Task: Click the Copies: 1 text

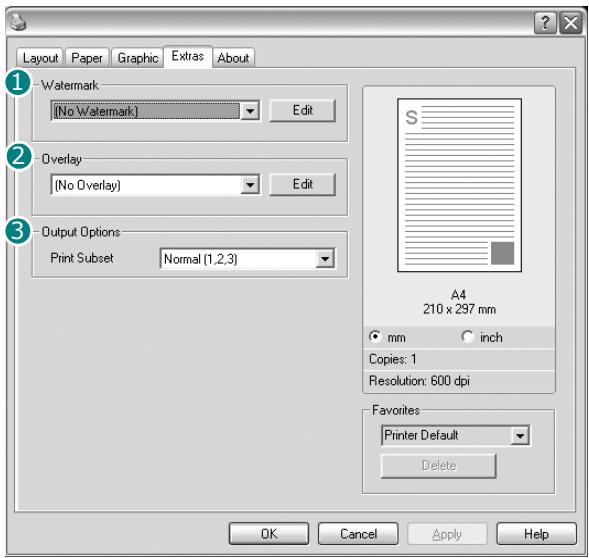Action: pos(393,359)
